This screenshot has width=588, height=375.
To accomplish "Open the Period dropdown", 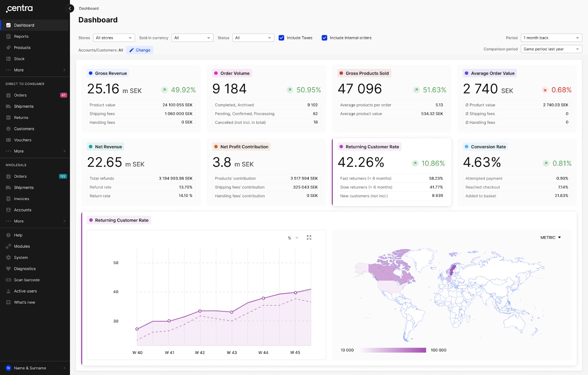I will click(551, 38).
